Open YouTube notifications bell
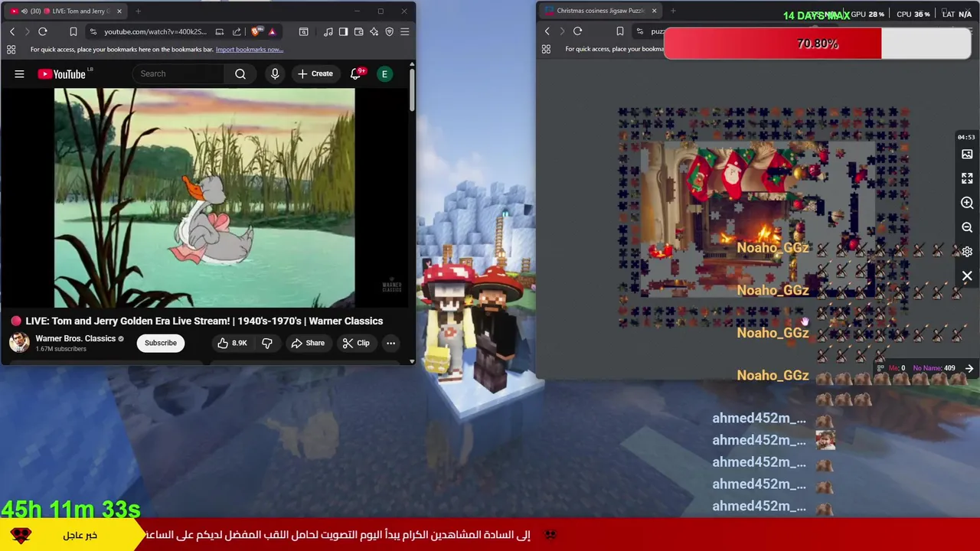Image resolution: width=980 pixels, height=551 pixels. tap(356, 73)
